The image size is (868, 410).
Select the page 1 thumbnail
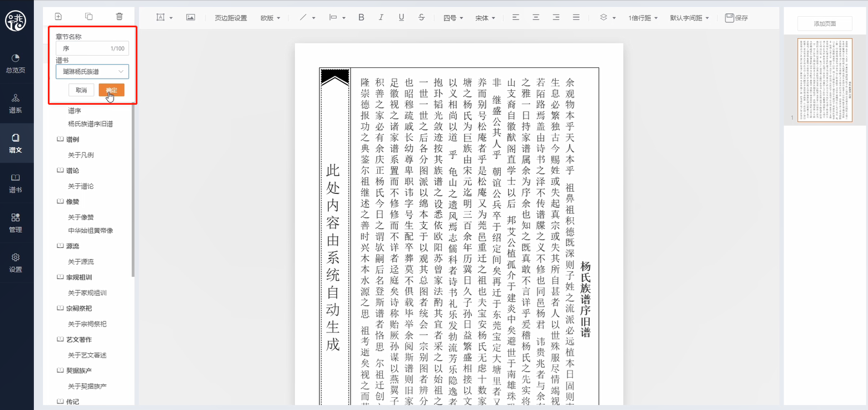(825, 80)
